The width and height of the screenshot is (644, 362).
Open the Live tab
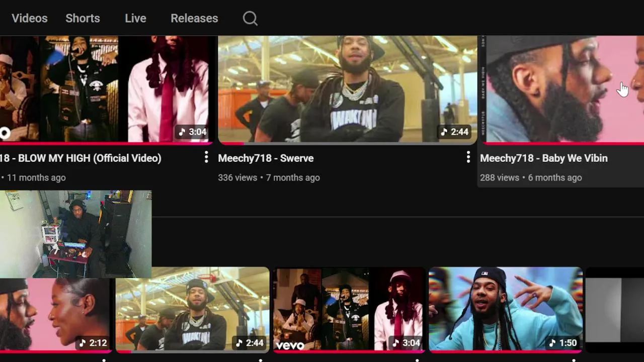click(x=135, y=18)
